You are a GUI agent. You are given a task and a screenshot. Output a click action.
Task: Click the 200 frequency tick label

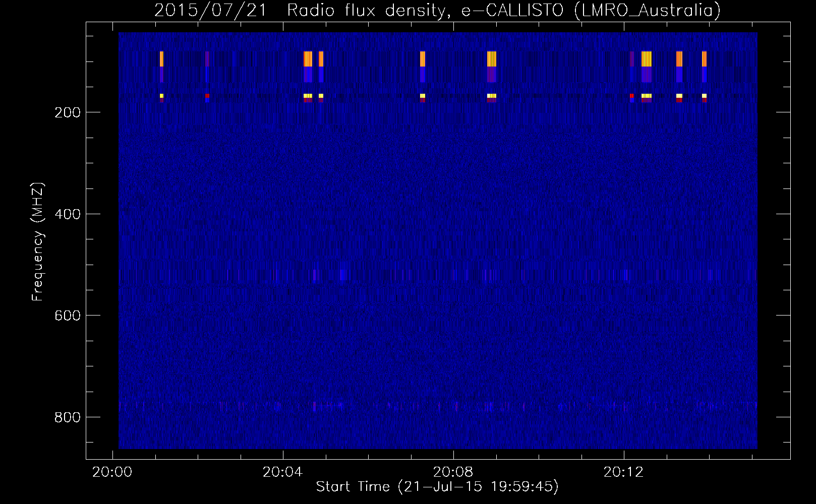click(x=68, y=112)
